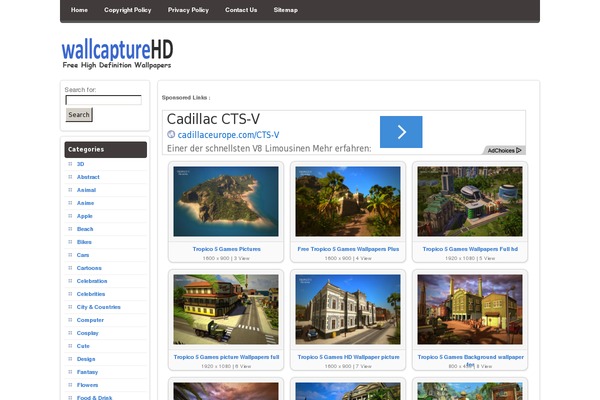Screen dimensions: 600x400
Task: Open the Anime category
Action: (85, 203)
